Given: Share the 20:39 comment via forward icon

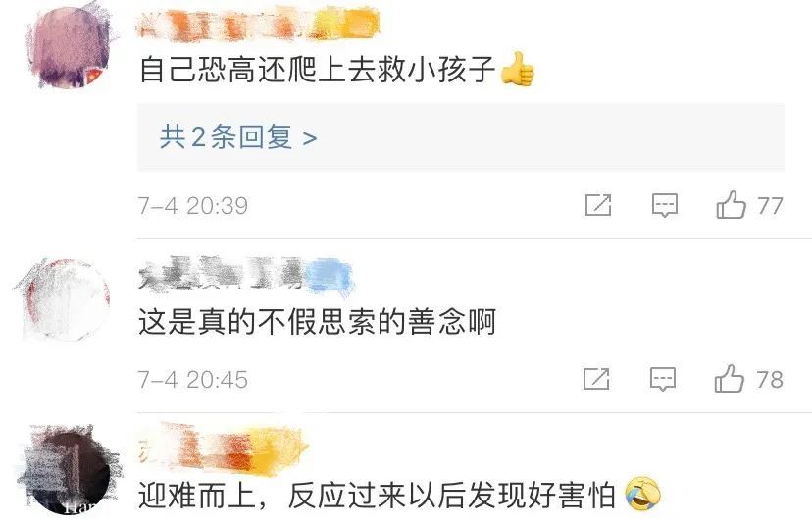Looking at the screenshot, I should click(598, 205).
